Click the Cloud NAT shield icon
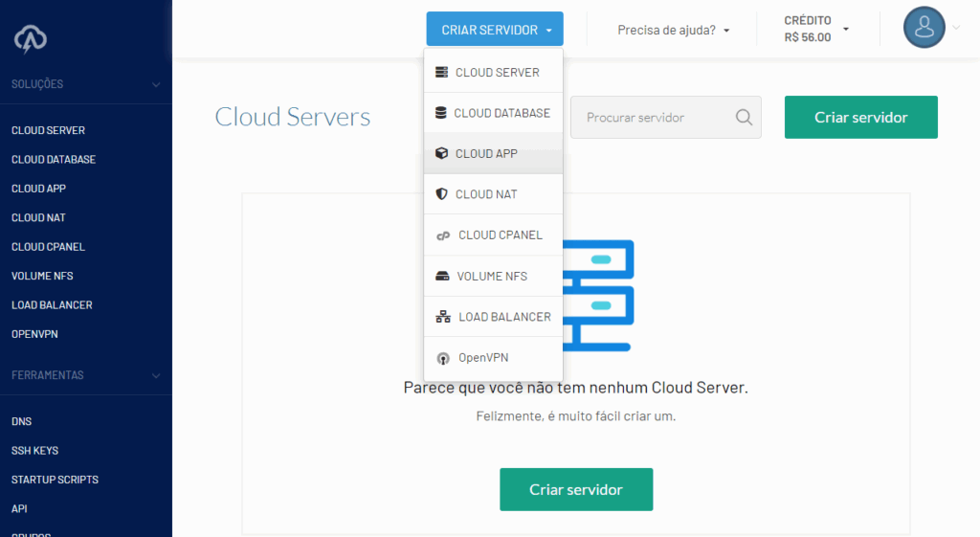980x537 pixels. pos(441,194)
